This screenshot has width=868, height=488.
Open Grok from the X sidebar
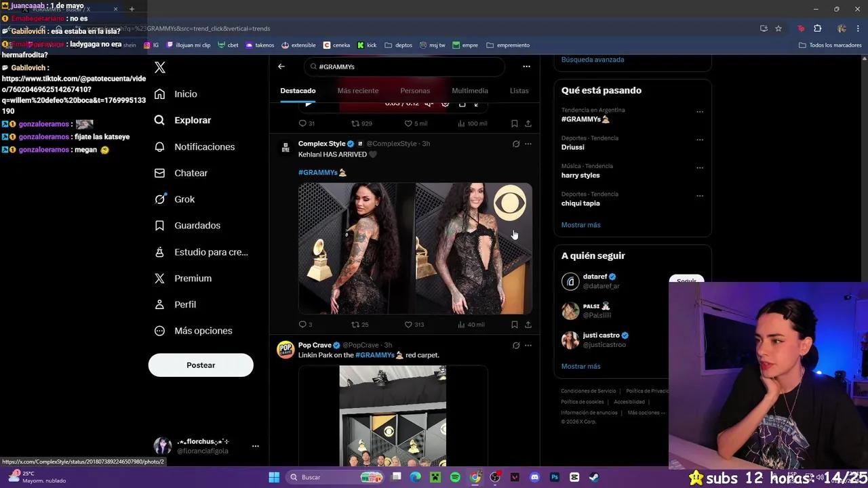click(x=184, y=199)
